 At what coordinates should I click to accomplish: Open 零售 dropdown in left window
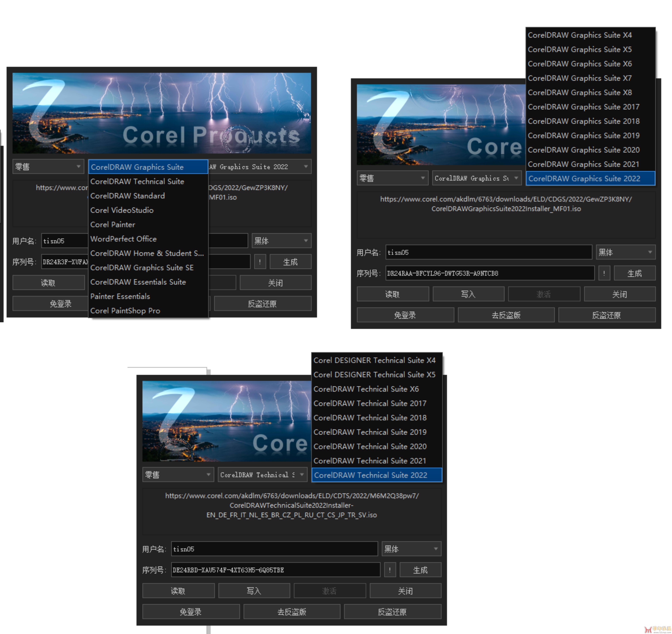(x=48, y=167)
